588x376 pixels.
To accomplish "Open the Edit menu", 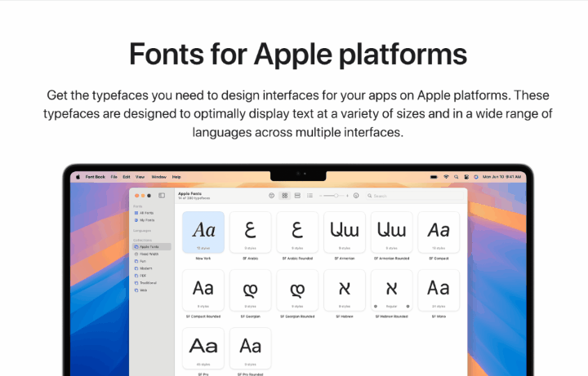I will click(x=127, y=177).
